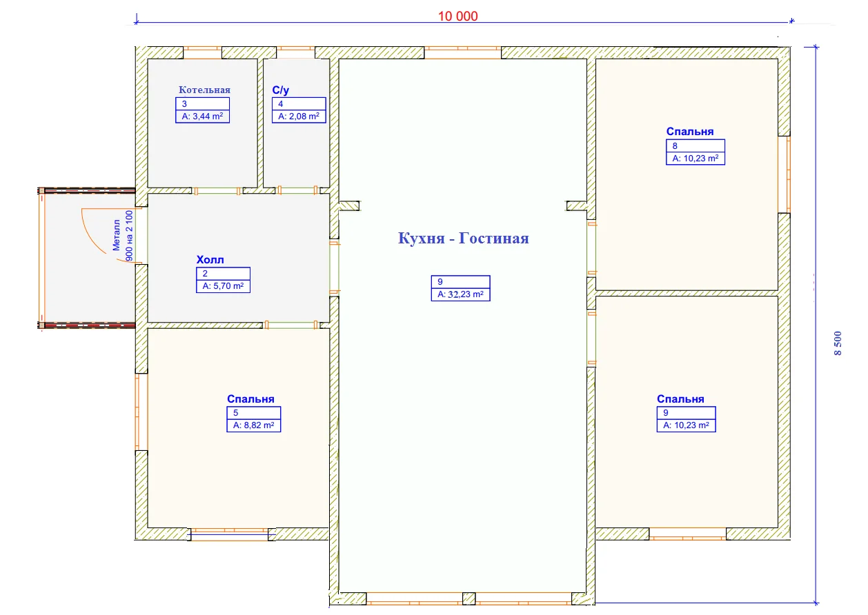Screen dimensions: 868x615
Task: Click the area tag "A: 32,23 m²"
Action: [x=460, y=294]
